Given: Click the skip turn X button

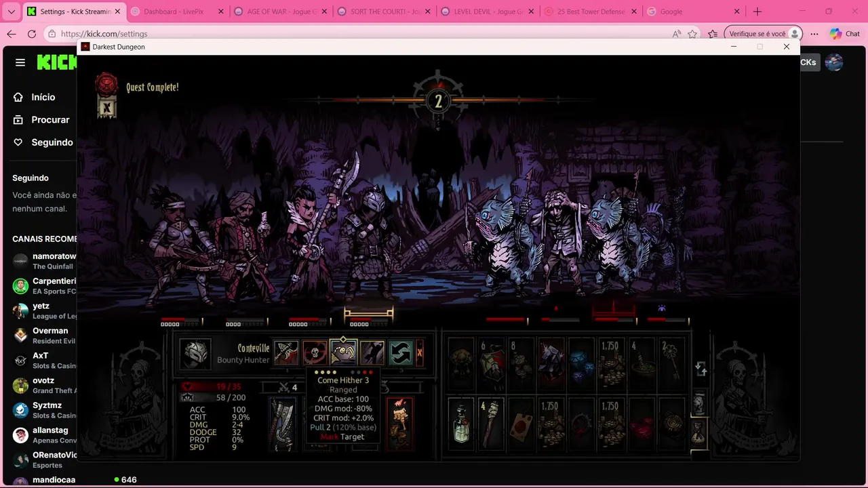Looking at the screenshot, I should 420,353.
